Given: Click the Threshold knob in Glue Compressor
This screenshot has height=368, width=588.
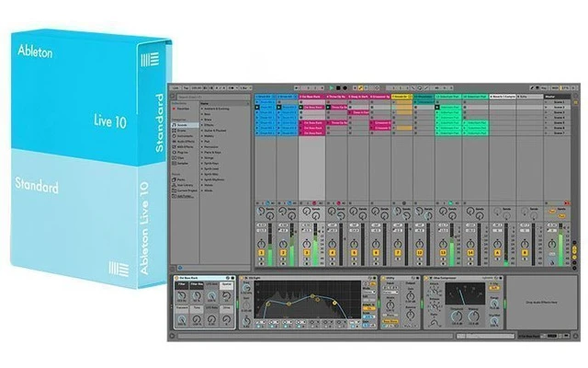Looking at the screenshot, I should coord(457,316).
